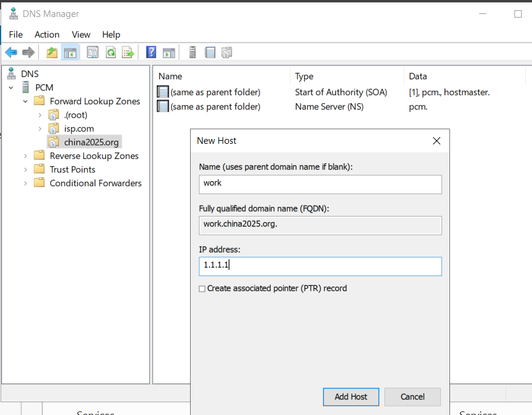
Task: Click the IP address input field
Action: coord(320,266)
